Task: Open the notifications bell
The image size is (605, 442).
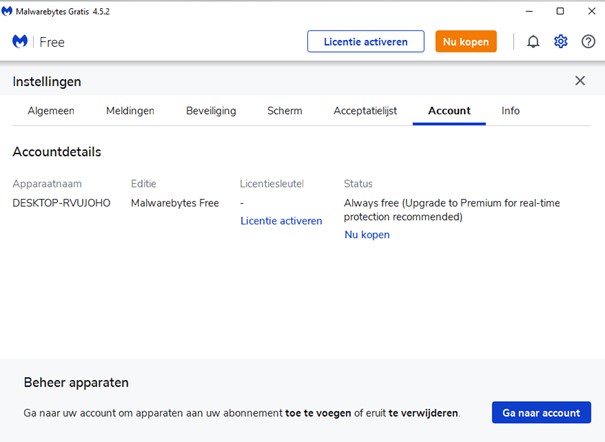Action: (533, 42)
